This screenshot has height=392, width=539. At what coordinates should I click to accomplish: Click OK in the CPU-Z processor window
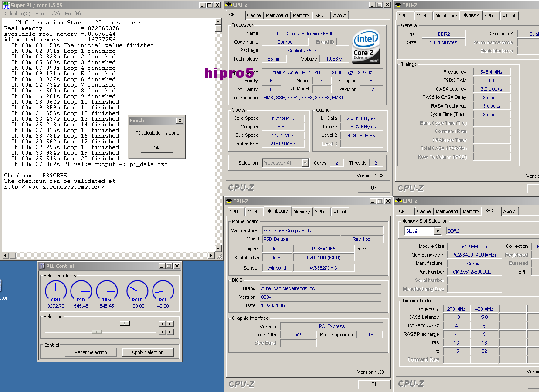[374, 188]
